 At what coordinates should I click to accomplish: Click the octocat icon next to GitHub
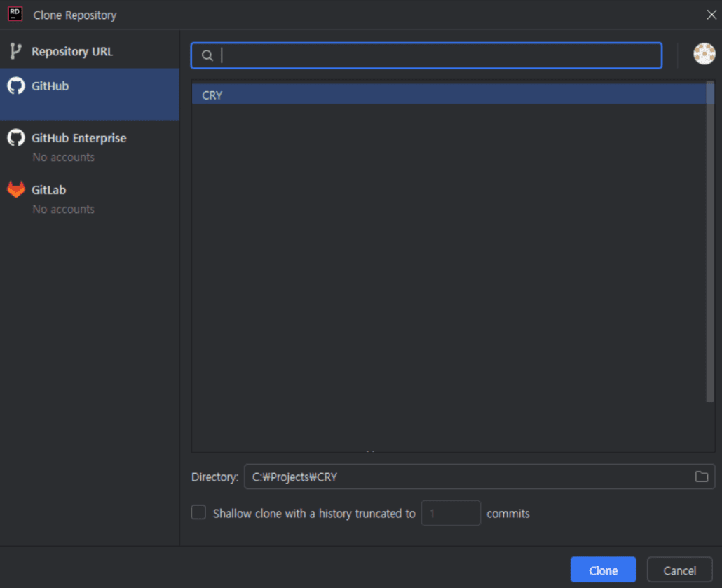(16, 86)
